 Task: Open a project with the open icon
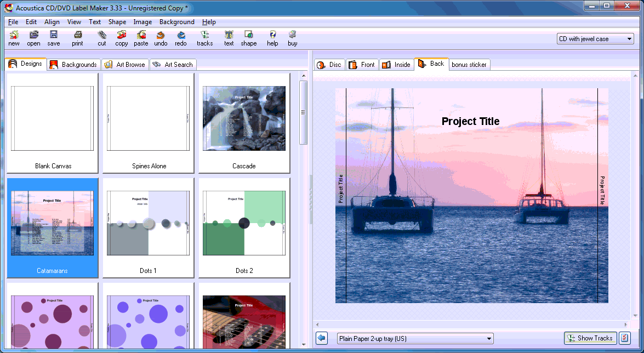click(x=33, y=38)
